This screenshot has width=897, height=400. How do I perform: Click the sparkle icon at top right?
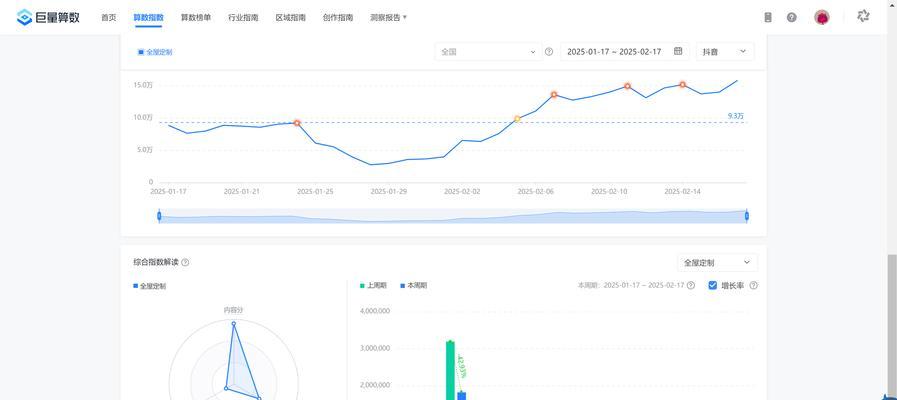(864, 16)
